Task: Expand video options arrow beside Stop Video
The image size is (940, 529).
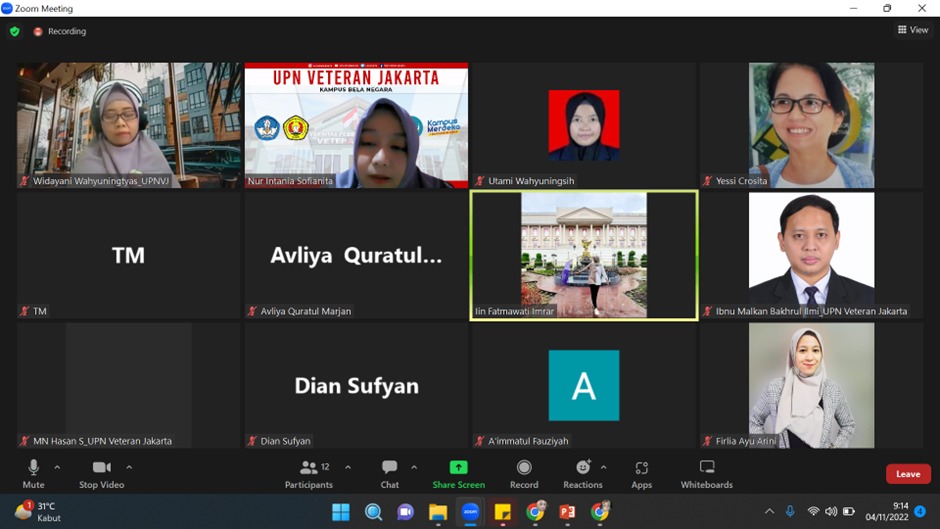Action: coord(129,467)
